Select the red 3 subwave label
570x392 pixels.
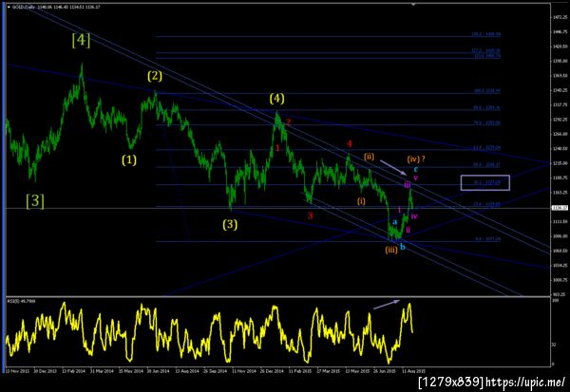point(310,215)
